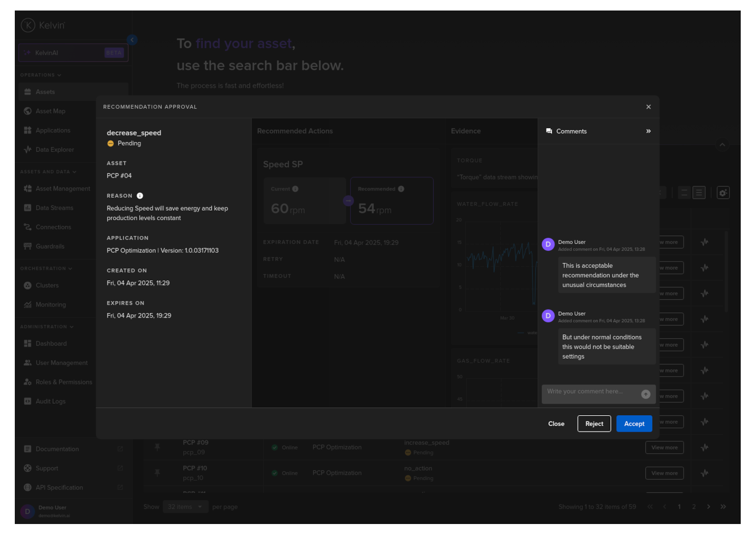Open the Comments tab header
The width and height of the screenshot is (756, 535).
[x=571, y=131]
